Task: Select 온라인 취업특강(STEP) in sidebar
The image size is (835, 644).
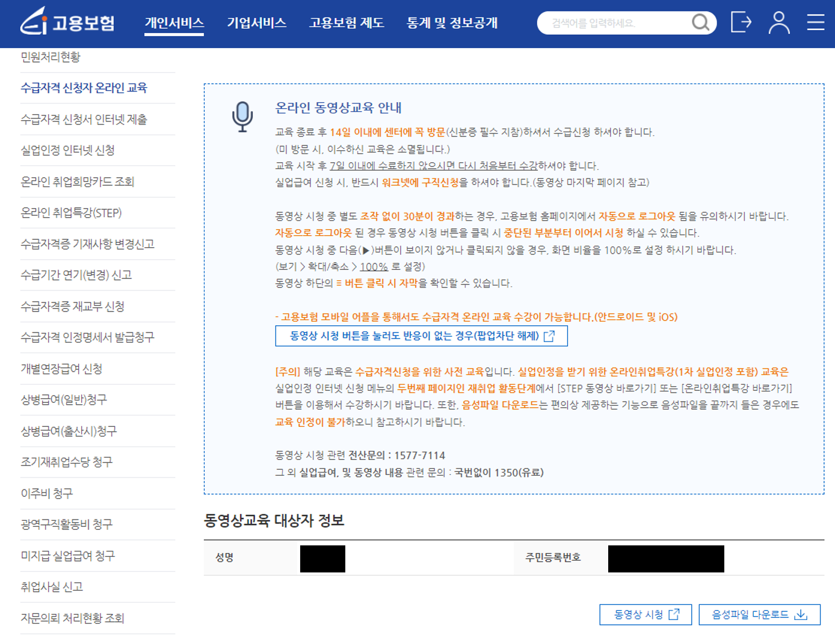Action: 72,213
